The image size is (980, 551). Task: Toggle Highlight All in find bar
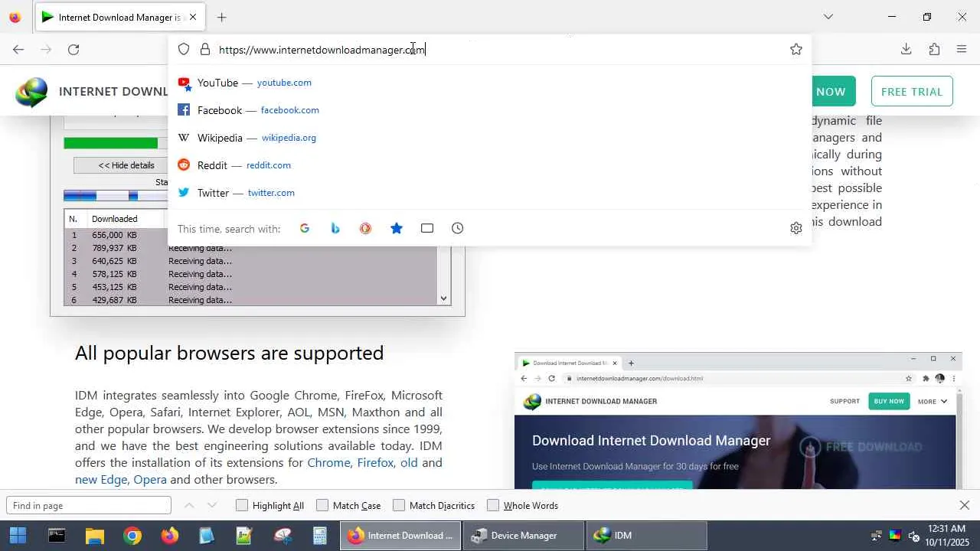[x=270, y=506]
